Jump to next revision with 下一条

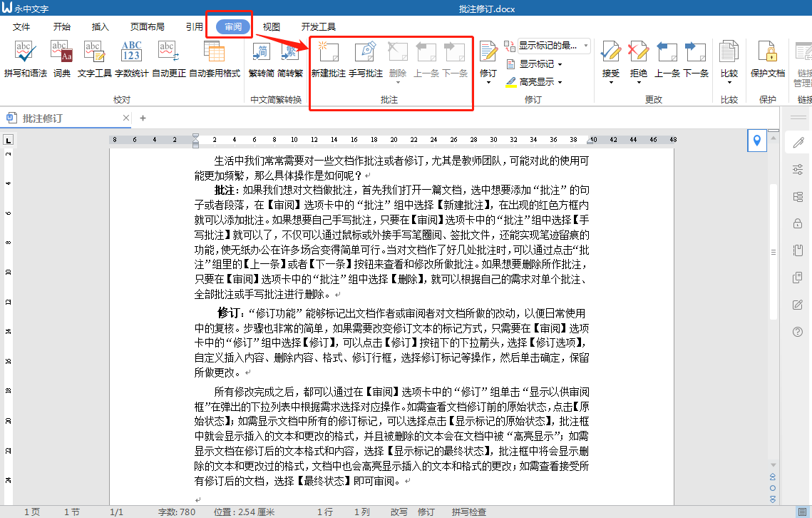coord(696,61)
